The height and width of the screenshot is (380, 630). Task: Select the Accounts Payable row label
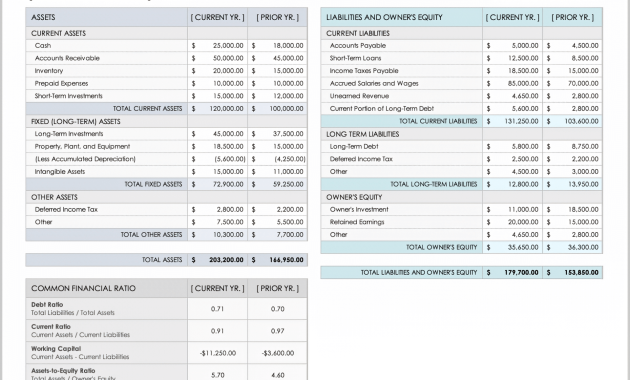click(x=358, y=45)
